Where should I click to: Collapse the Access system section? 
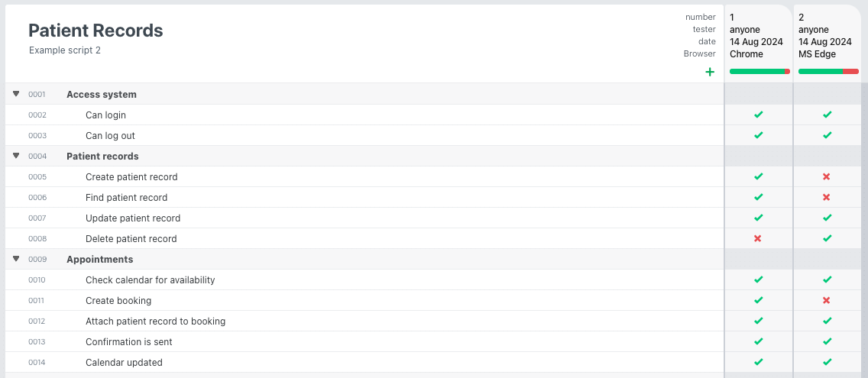[16, 95]
